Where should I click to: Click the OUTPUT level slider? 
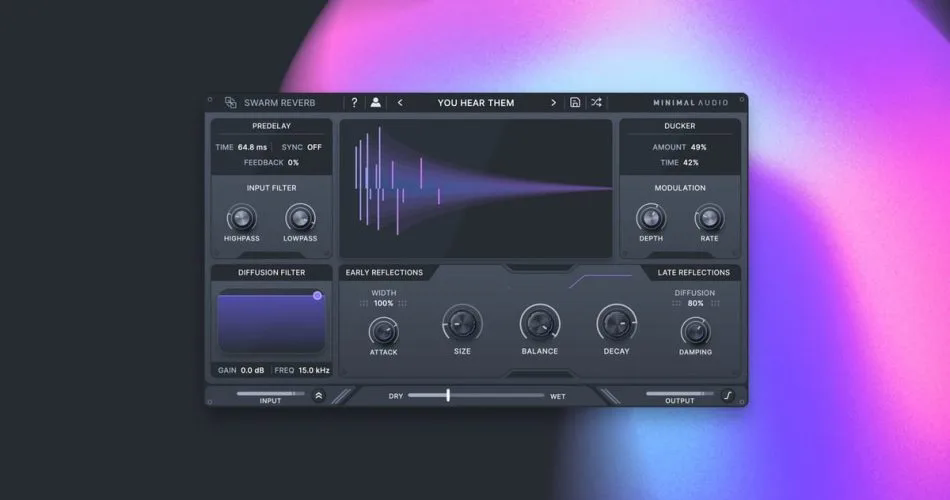tap(679, 393)
